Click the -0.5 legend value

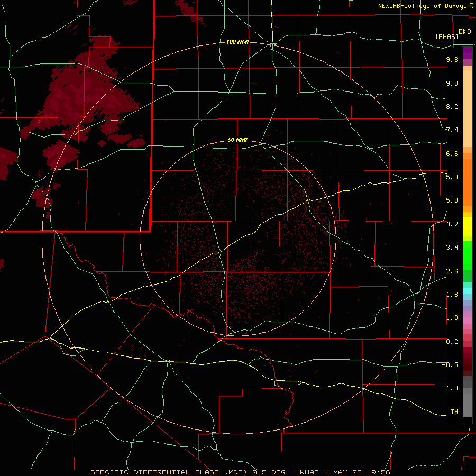(x=450, y=365)
